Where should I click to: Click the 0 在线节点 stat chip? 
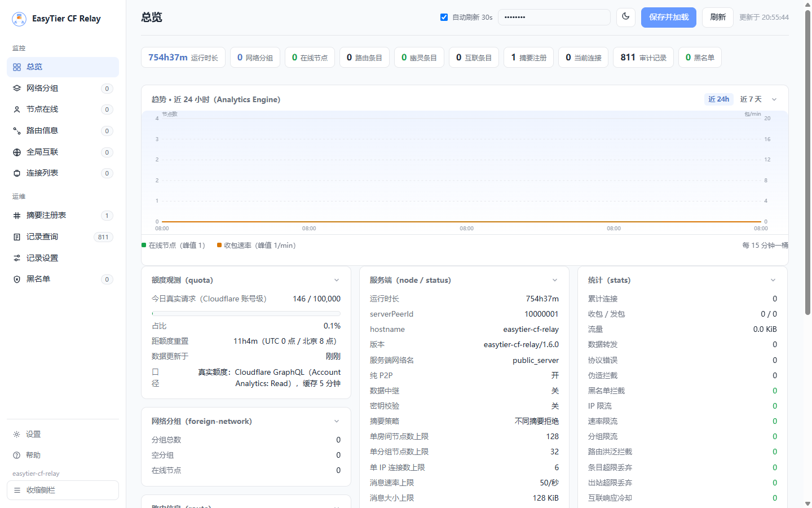click(x=310, y=58)
